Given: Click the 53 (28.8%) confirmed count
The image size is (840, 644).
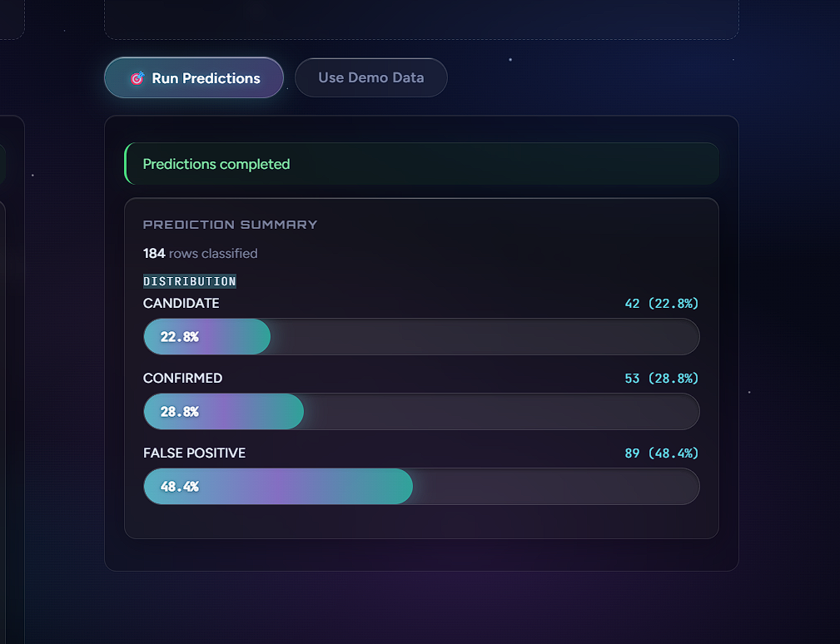Looking at the screenshot, I should coord(661,379).
